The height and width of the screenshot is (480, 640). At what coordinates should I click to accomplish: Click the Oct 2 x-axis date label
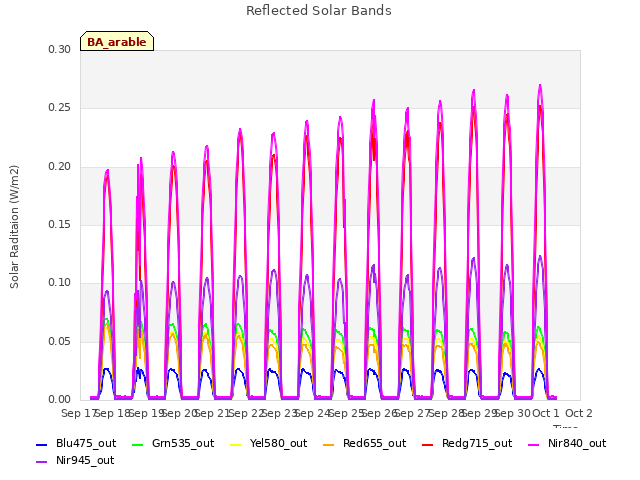pos(579,413)
